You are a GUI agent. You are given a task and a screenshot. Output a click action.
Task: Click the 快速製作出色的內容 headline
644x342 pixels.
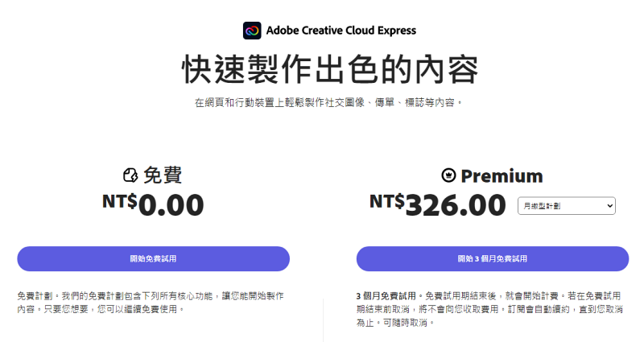click(x=330, y=69)
